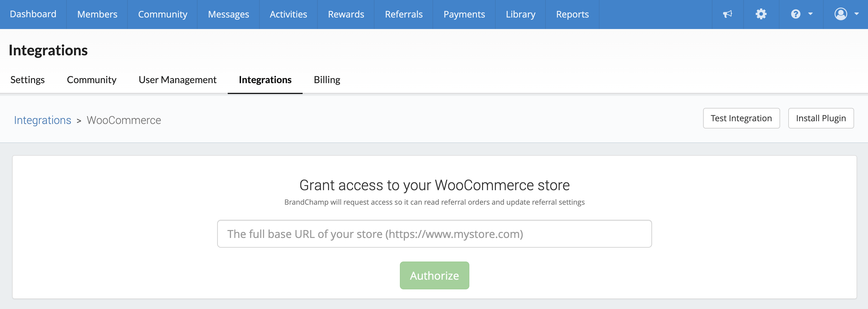The height and width of the screenshot is (309, 868).
Task: Follow the Integrations breadcrumb link
Action: [x=43, y=120]
